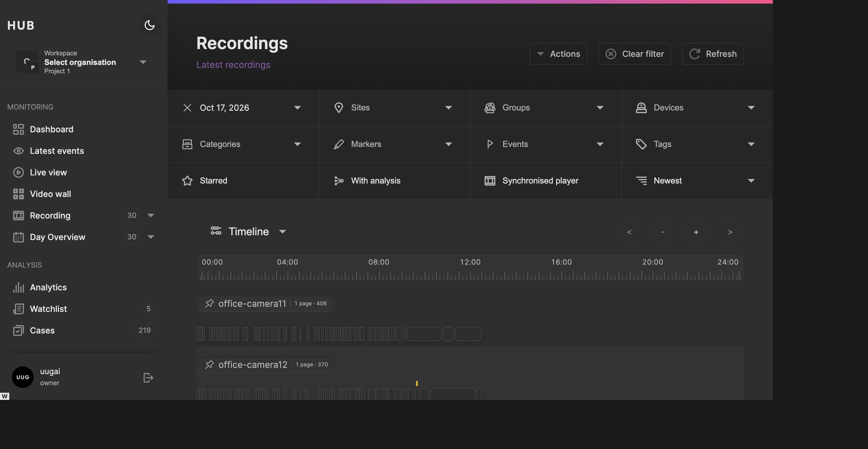Click the Day Overview calendar icon
Viewport: 868px width, 449px height.
click(x=19, y=237)
